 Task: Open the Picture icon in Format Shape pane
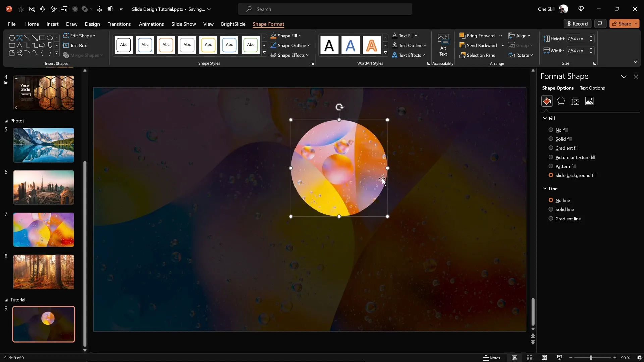click(589, 101)
